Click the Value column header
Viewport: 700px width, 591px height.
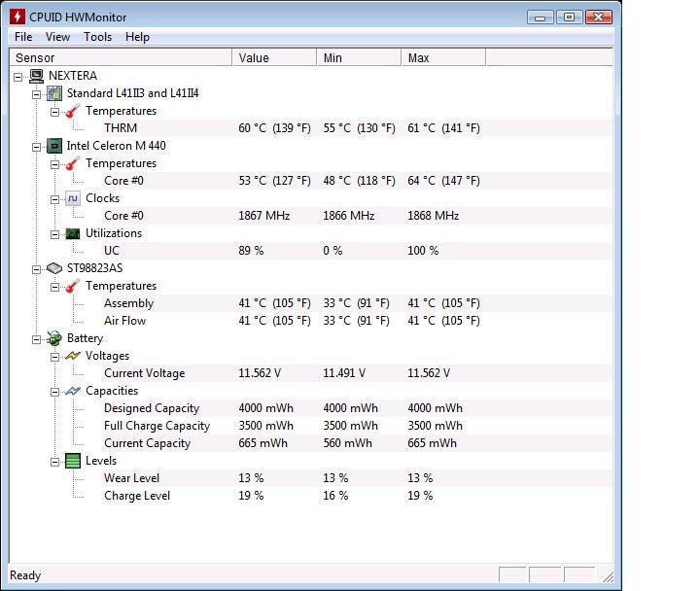point(274,58)
